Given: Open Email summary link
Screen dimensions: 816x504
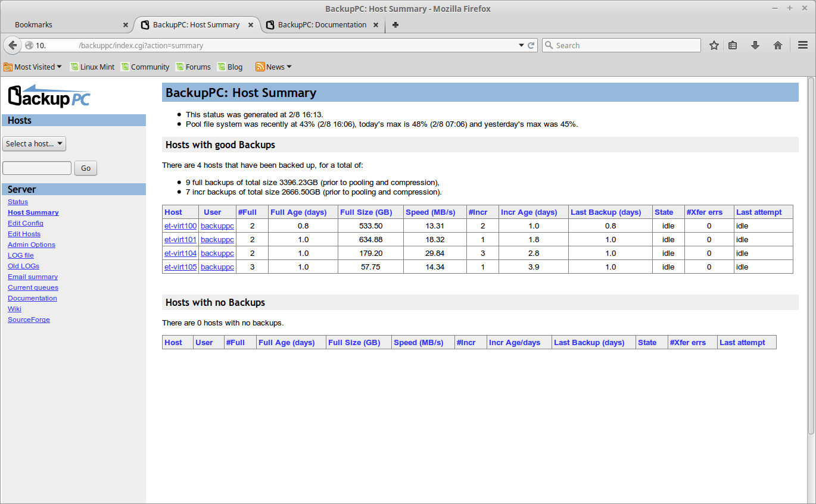Looking at the screenshot, I should (x=33, y=277).
